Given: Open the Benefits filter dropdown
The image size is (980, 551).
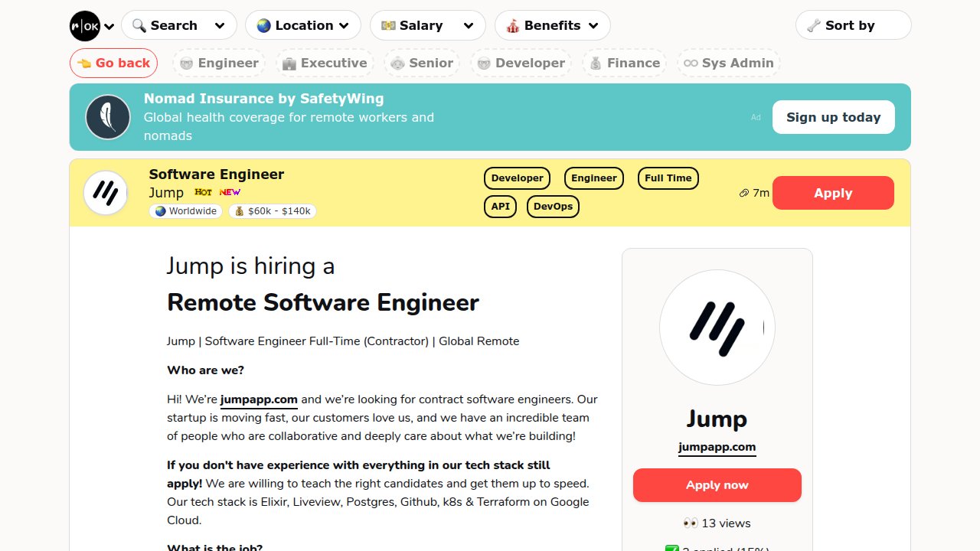Looking at the screenshot, I should point(553,25).
